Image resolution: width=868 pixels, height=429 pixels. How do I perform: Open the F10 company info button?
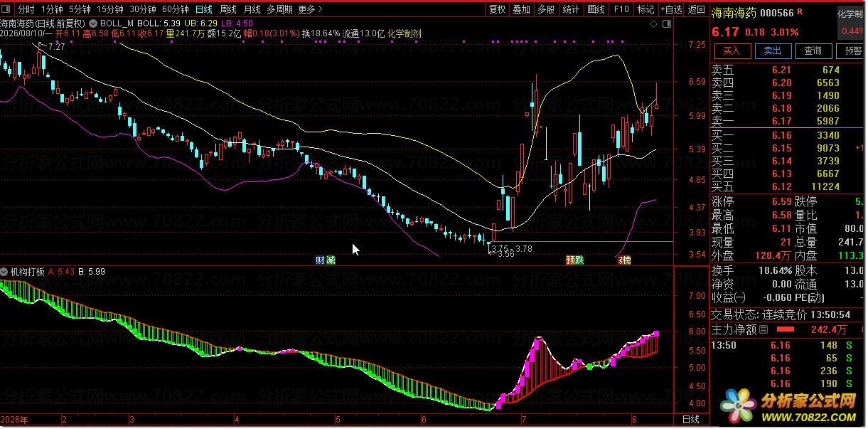(x=621, y=9)
